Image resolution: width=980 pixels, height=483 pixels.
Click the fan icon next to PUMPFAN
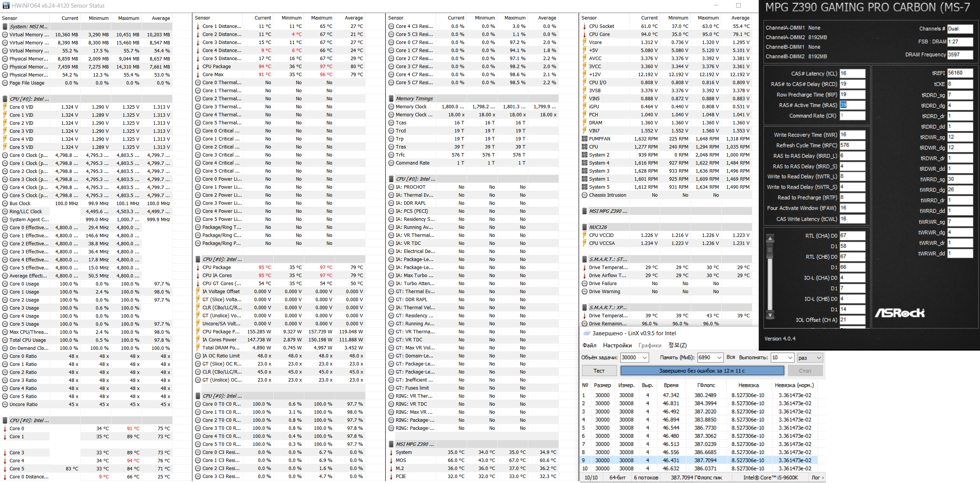(584, 139)
